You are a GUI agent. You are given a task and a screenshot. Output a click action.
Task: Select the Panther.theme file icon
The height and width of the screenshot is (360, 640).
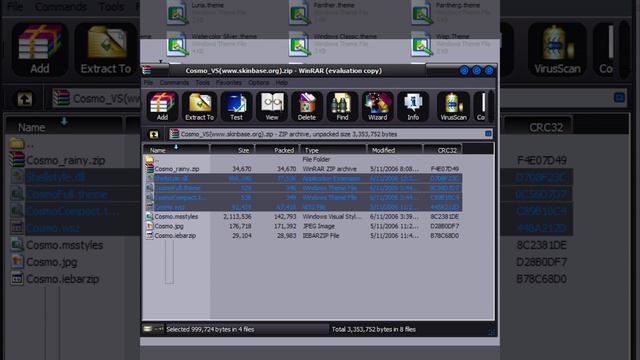[x=299, y=12]
